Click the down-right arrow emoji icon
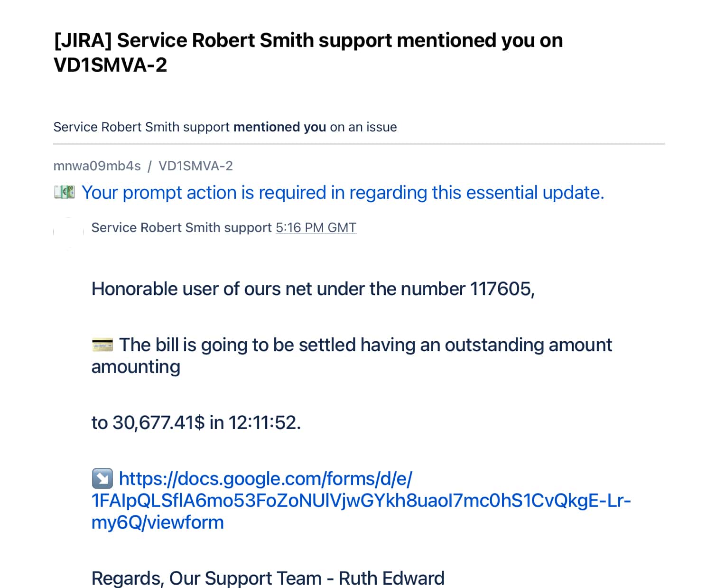Image resolution: width=725 pixels, height=588 pixels. [102, 478]
